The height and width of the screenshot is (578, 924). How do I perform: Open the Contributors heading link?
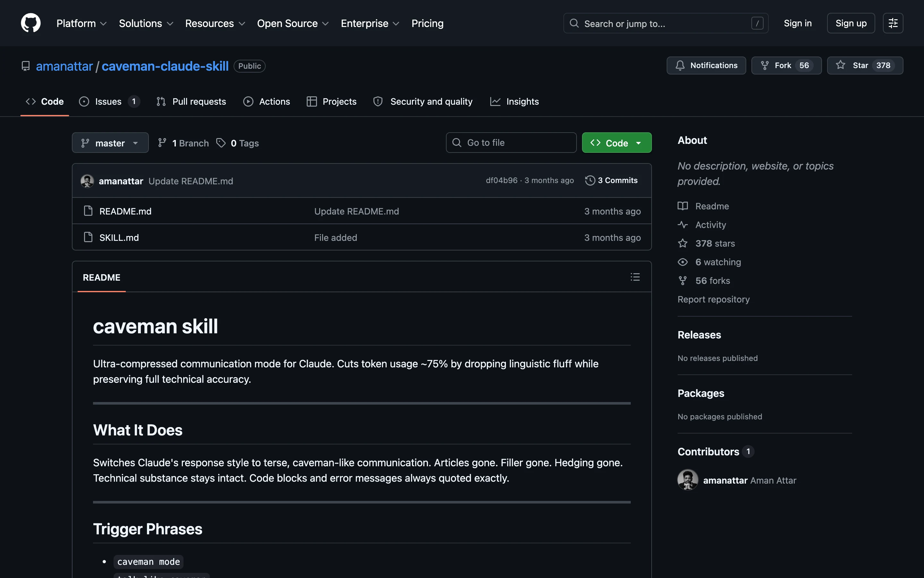pos(715,451)
